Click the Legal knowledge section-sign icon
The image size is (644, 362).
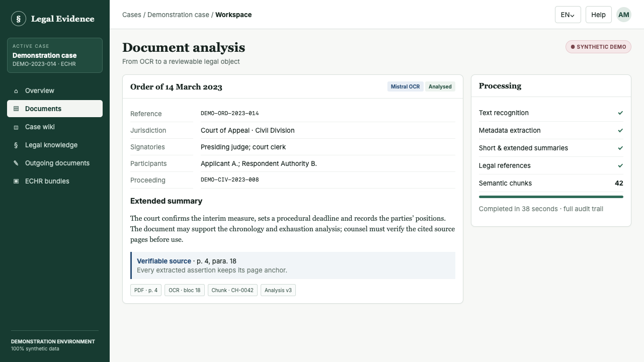(x=16, y=145)
